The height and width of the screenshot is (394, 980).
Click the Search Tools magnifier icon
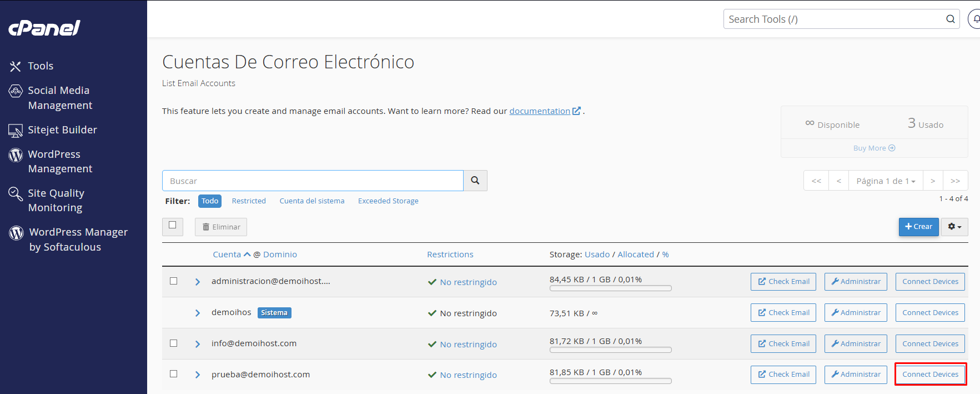tap(951, 19)
